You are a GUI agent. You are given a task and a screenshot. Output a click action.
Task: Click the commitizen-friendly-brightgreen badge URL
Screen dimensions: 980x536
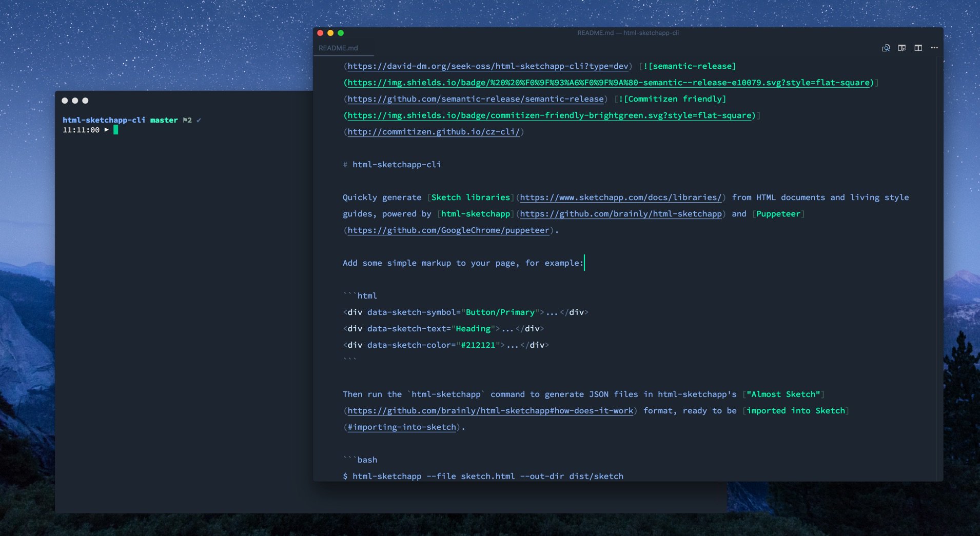click(550, 115)
